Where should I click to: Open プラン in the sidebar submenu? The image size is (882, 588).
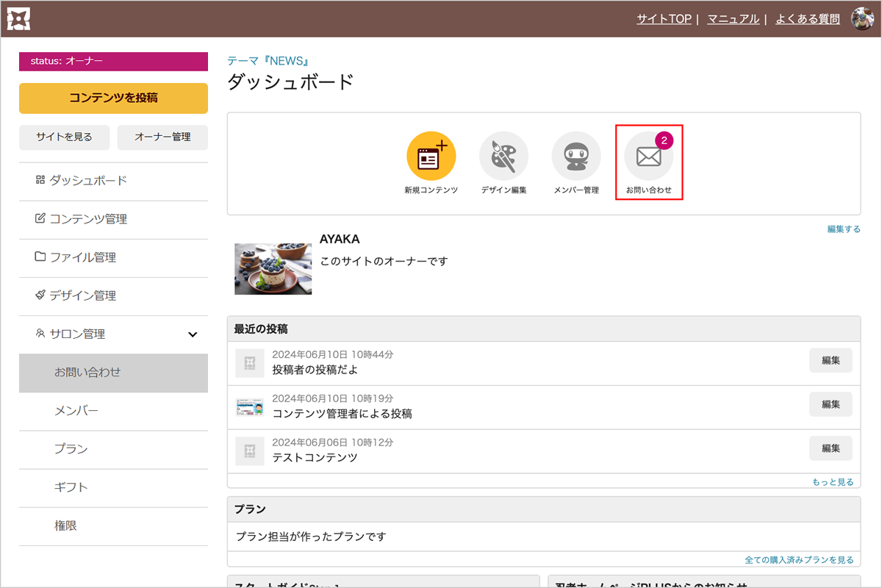[71, 449]
